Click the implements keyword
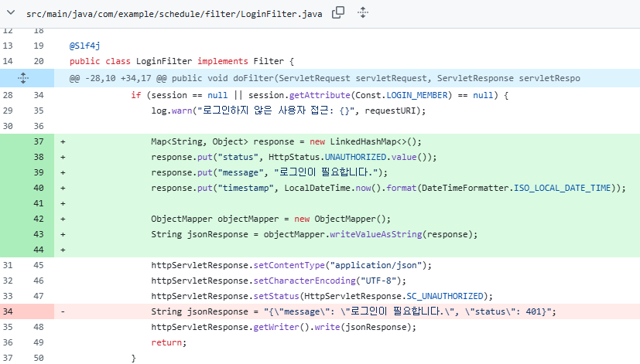 click(222, 61)
